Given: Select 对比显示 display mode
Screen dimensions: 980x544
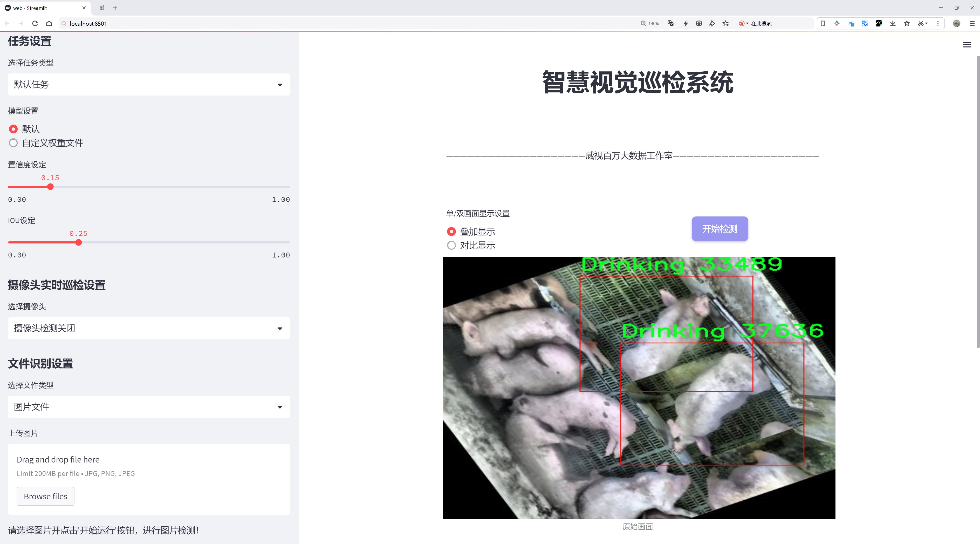Looking at the screenshot, I should tap(451, 245).
